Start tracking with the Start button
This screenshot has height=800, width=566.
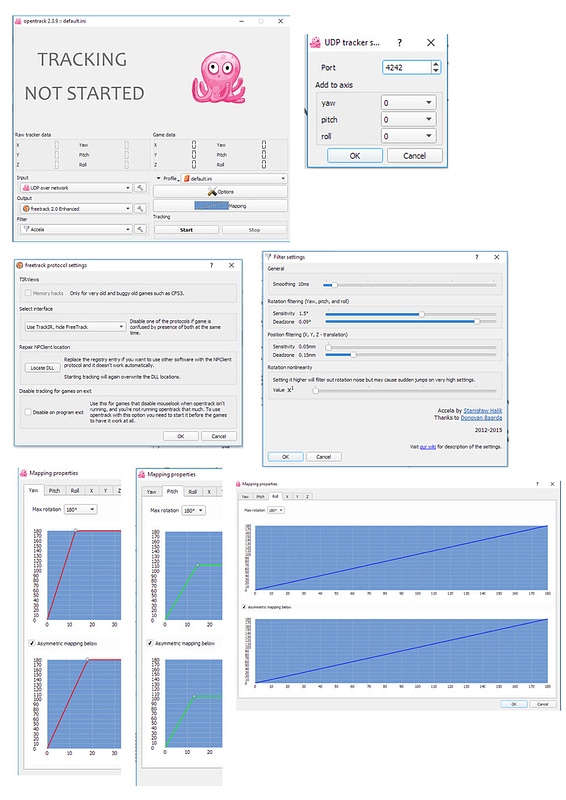pyautogui.click(x=186, y=230)
